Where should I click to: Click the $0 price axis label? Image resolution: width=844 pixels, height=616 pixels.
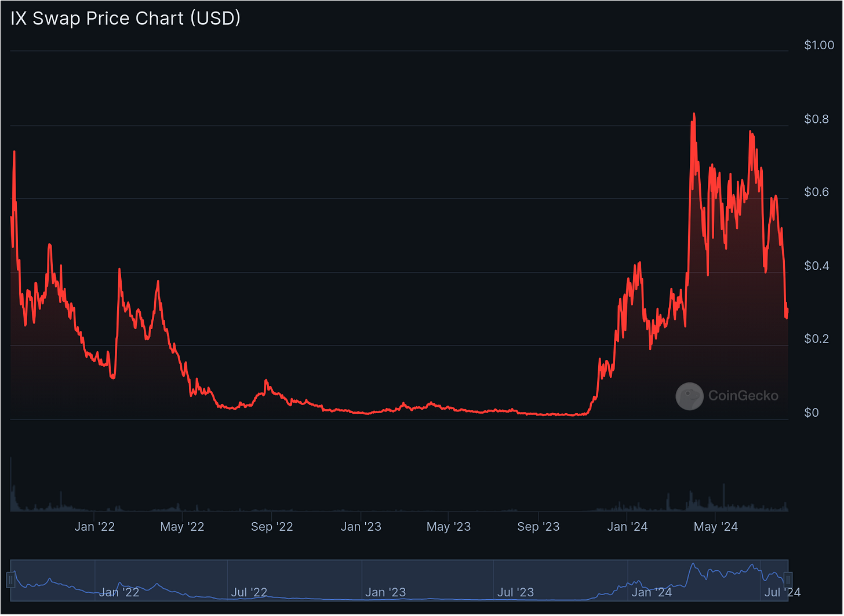click(x=812, y=413)
